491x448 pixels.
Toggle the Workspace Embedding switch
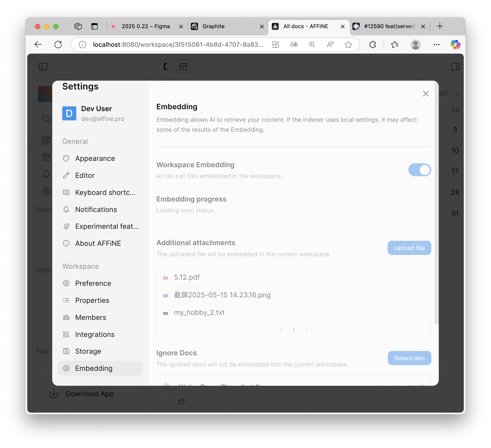tap(419, 170)
